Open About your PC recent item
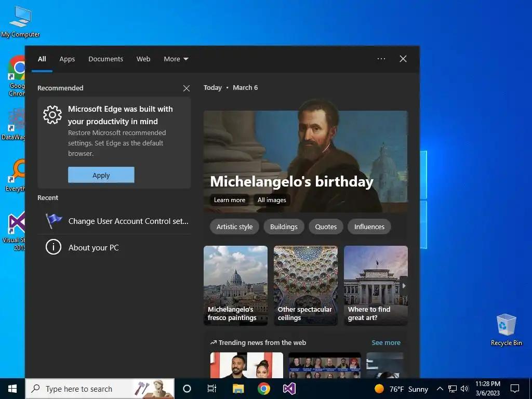 pos(114,247)
